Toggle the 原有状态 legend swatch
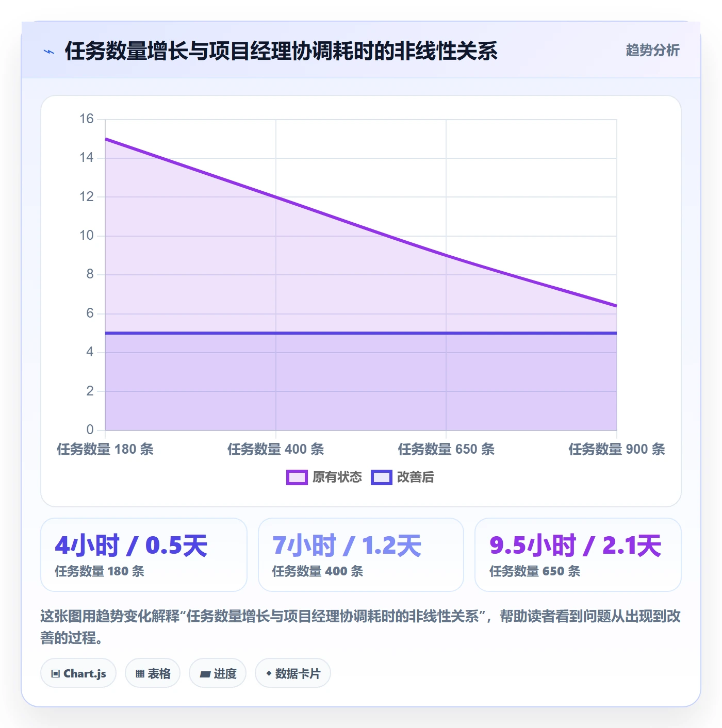The image size is (722, 728). (297, 477)
